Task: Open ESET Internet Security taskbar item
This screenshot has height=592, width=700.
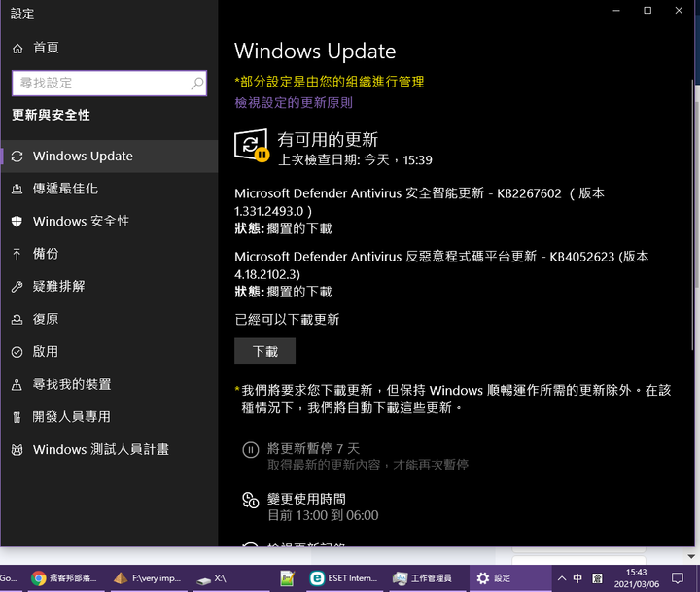Action: (x=344, y=578)
